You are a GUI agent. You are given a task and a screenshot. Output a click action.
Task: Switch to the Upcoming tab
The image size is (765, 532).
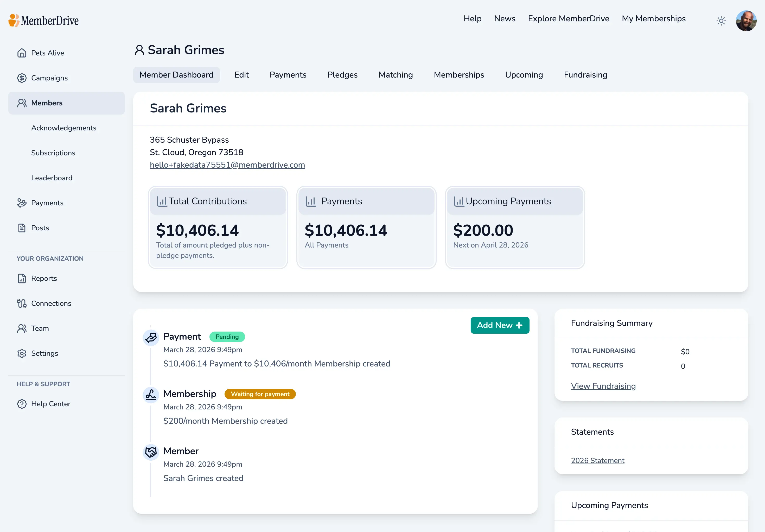pos(524,75)
